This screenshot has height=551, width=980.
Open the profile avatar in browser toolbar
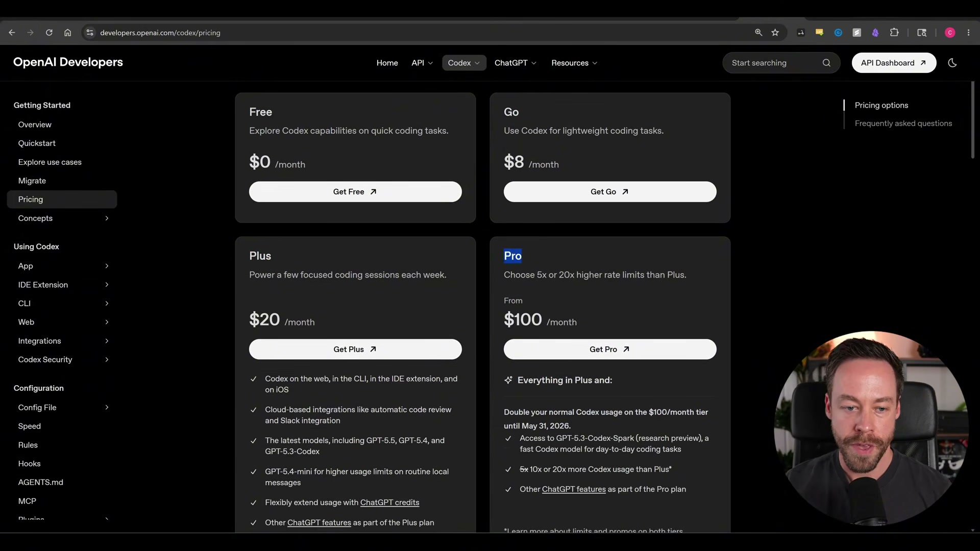click(950, 33)
